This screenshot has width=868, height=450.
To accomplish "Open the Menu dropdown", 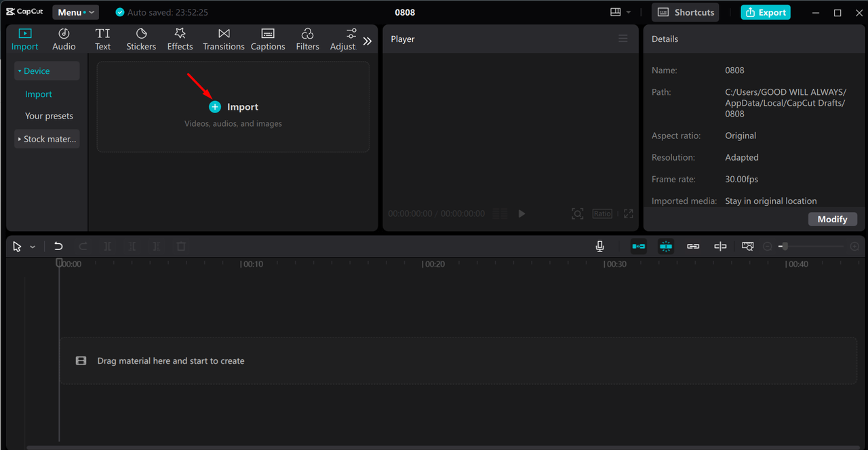I will pyautogui.click(x=75, y=12).
